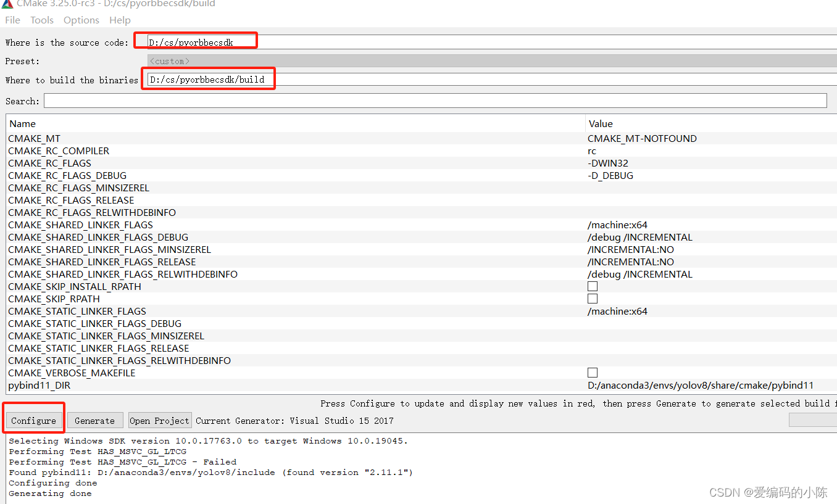Select the CMAKE_SHARED_LINKER_FLAGS_RELEASE entry
The image size is (837, 504).
pos(102,262)
